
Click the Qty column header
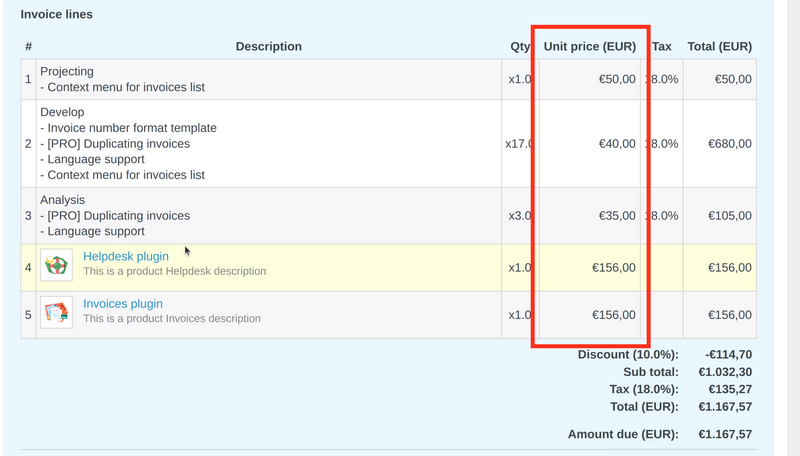pyautogui.click(x=520, y=47)
